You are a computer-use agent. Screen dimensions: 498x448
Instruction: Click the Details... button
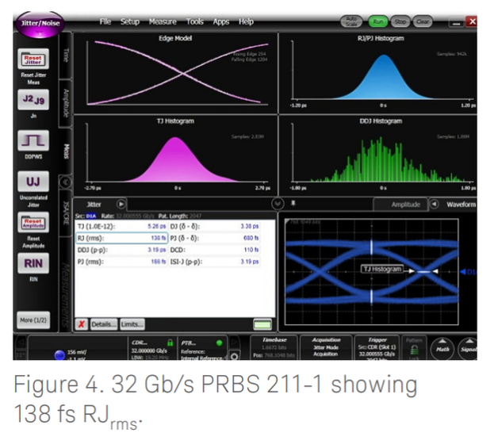coord(104,324)
